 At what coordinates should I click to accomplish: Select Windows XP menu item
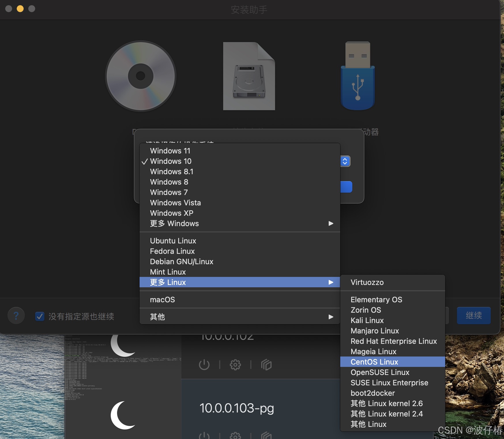240,213
